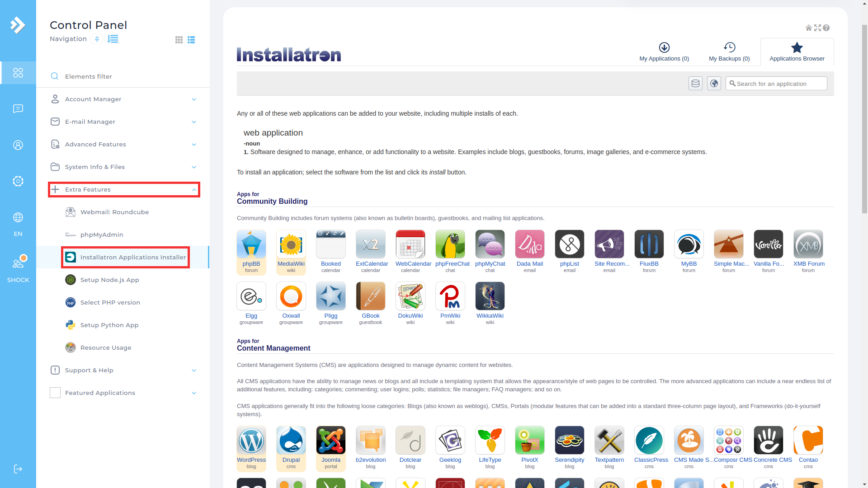Viewport: 868px width, 488px height.
Task: Toggle grid view layout button
Action: [179, 39]
